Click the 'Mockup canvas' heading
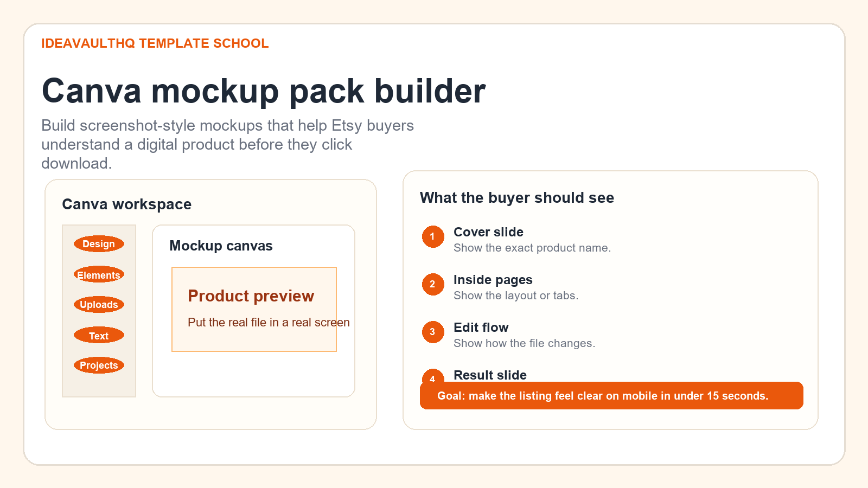 point(221,246)
